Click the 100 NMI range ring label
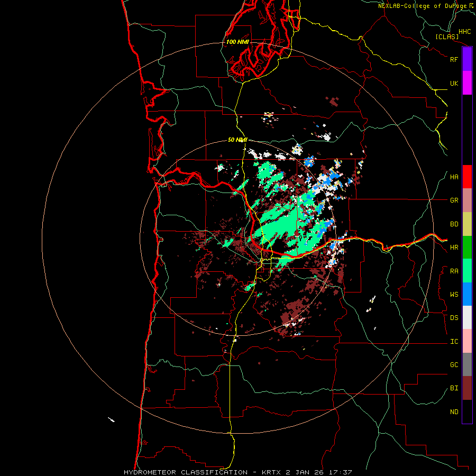This screenshot has height=476, width=476. click(237, 42)
